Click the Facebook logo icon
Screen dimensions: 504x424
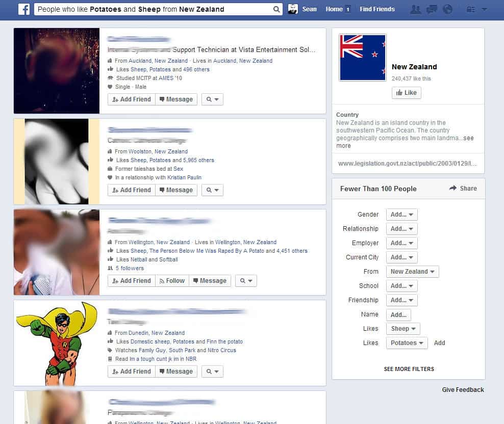[24, 9]
